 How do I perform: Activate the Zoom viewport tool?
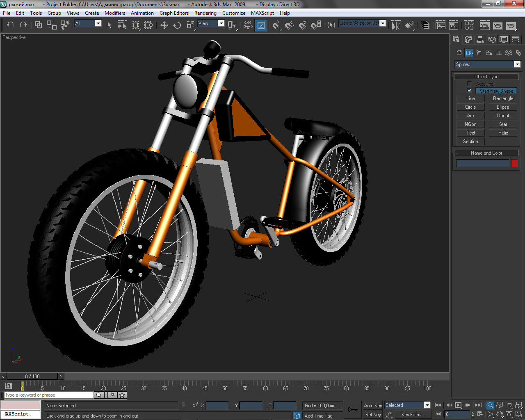(x=490, y=405)
